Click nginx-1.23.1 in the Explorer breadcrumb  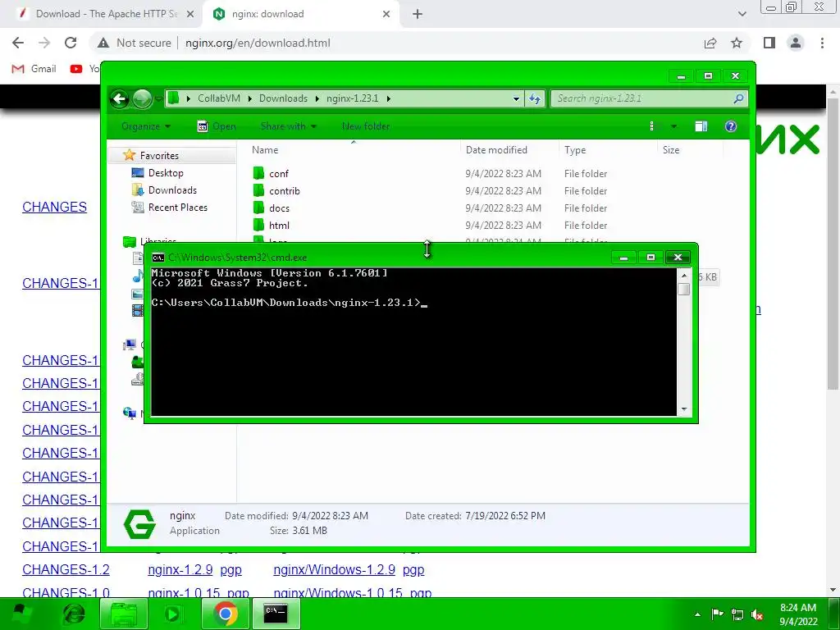click(x=353, y=98)
